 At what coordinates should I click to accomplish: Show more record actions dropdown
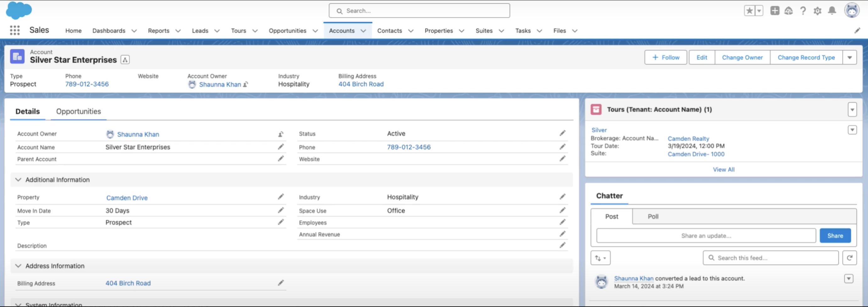(849, 57)
